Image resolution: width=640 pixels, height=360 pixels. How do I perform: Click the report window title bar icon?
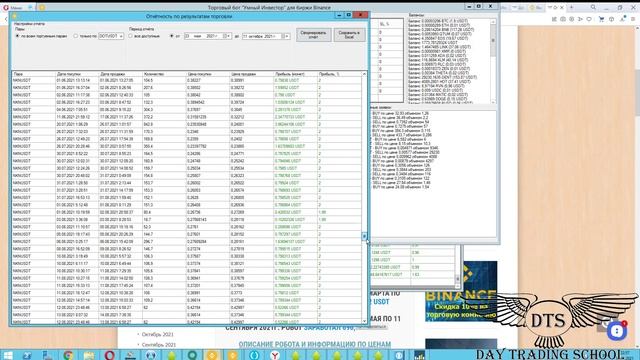[15, 16]
